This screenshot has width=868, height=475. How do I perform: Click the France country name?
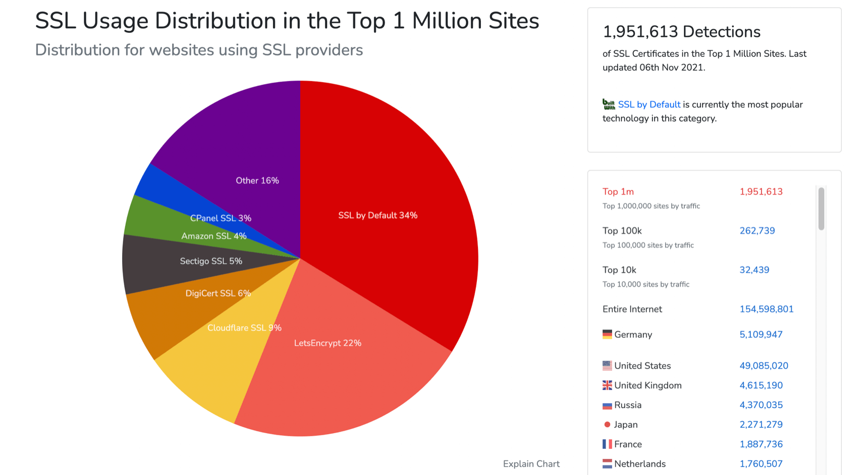(x=628, y=444)
